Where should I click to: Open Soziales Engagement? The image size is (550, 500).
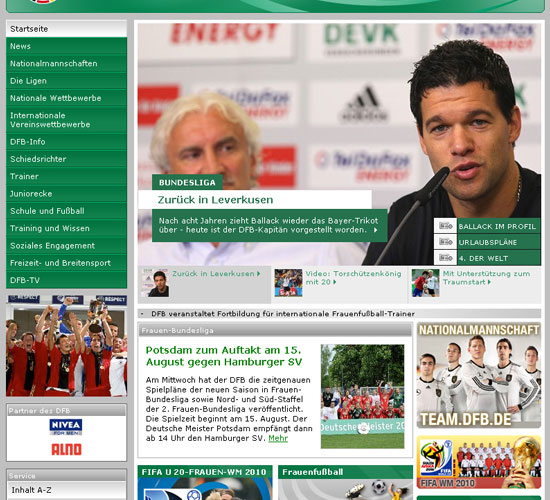point(66,246)
